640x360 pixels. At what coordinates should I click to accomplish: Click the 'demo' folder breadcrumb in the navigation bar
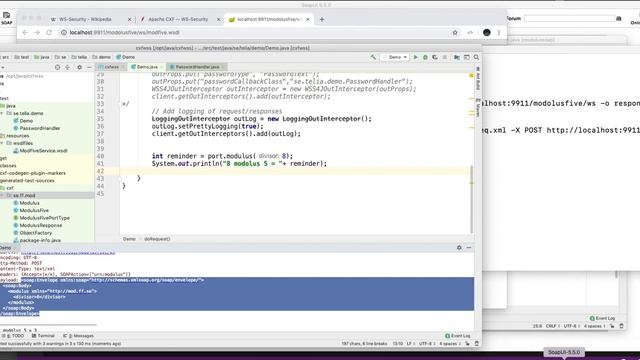tap(102, 57)
